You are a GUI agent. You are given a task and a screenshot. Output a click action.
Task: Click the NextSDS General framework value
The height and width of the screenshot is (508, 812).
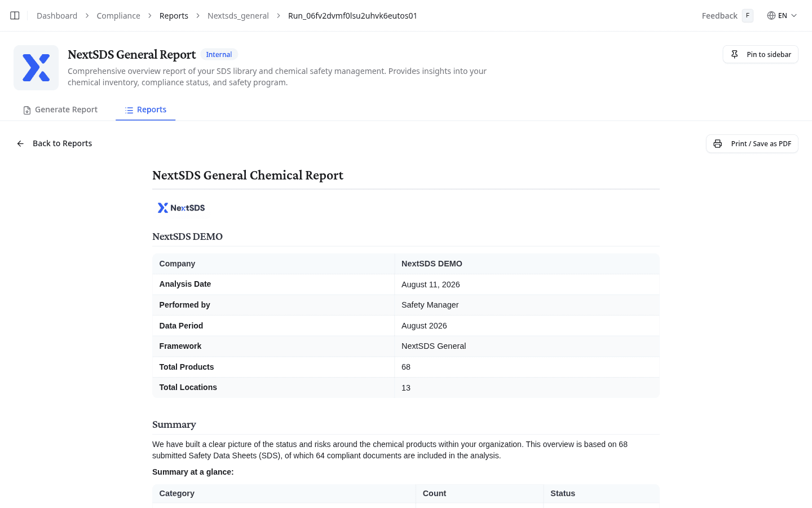coord(434,346)
